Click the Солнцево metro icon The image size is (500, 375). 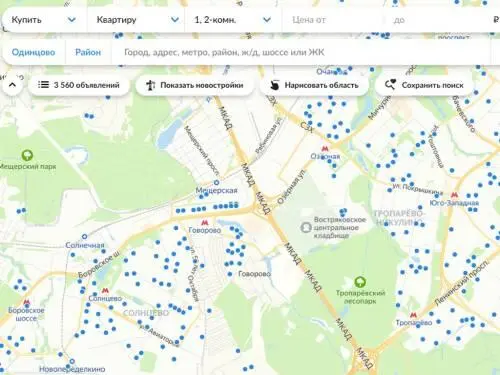(105, 290)
